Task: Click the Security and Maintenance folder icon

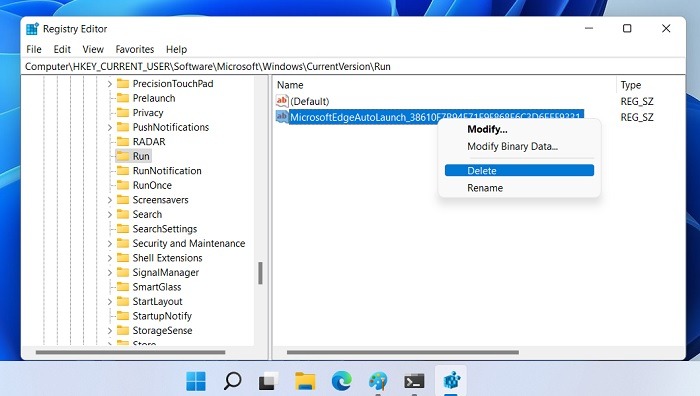Action: click(x=123, y=243)
